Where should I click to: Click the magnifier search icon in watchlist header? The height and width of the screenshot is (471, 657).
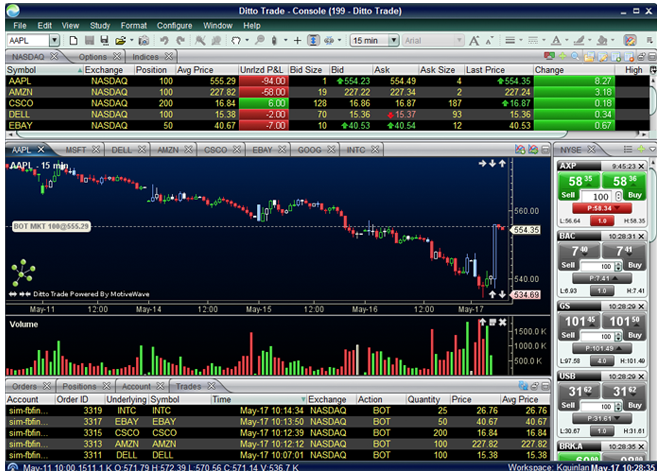(575, 56)
